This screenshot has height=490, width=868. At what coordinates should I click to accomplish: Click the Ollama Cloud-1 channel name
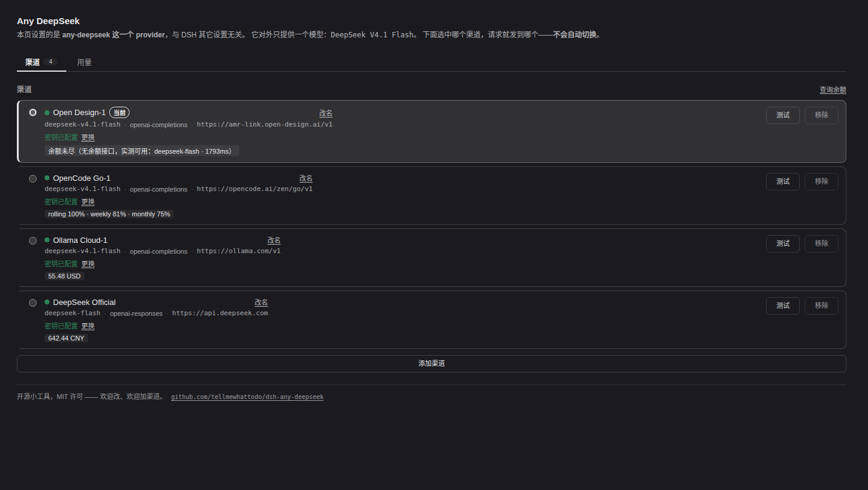pos(80,240)
